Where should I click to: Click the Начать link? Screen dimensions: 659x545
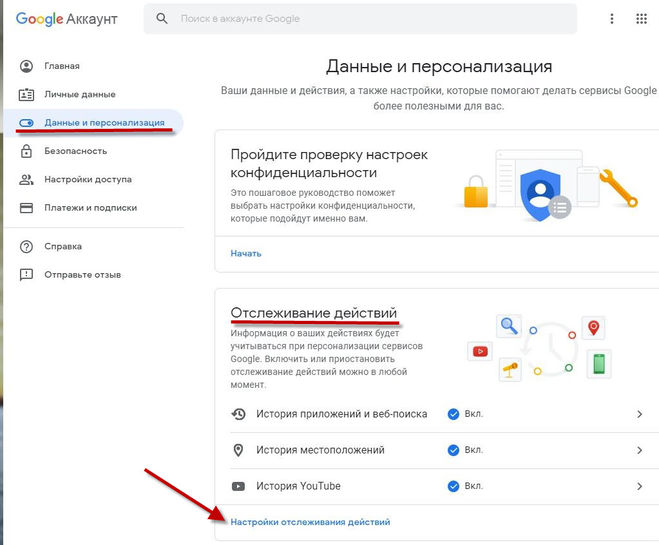245,253
